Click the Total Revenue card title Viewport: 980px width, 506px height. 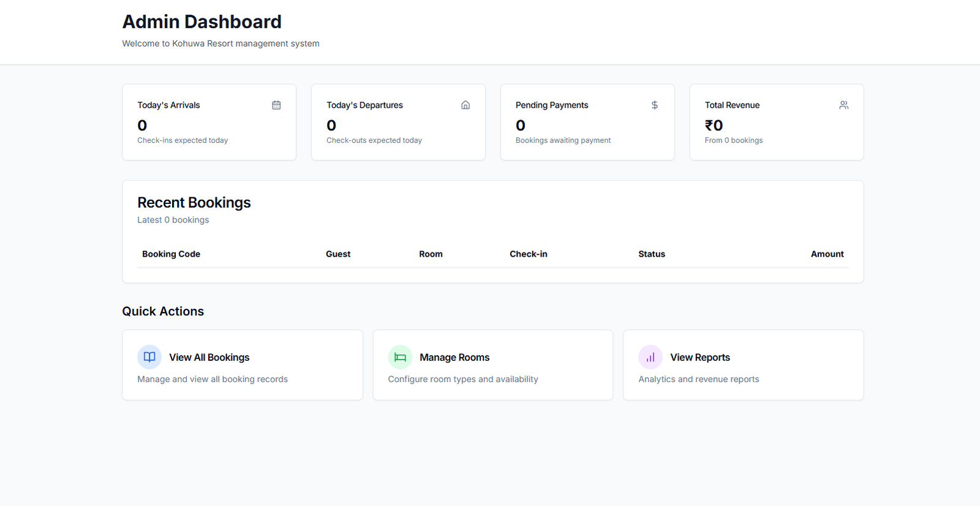tap(732, 105)
